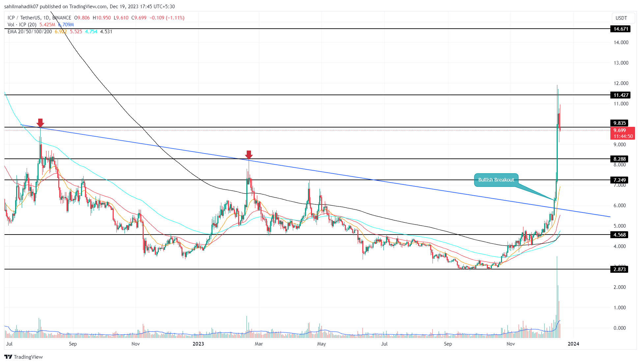Click the 4.568 price level label
The height and width of the screenshot is (364, 641).
tap(619, 235)
